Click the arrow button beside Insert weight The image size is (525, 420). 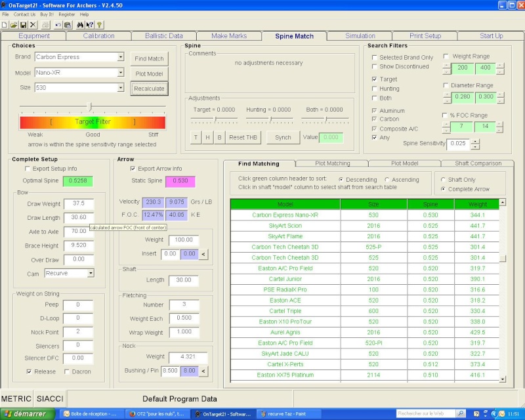203,254
